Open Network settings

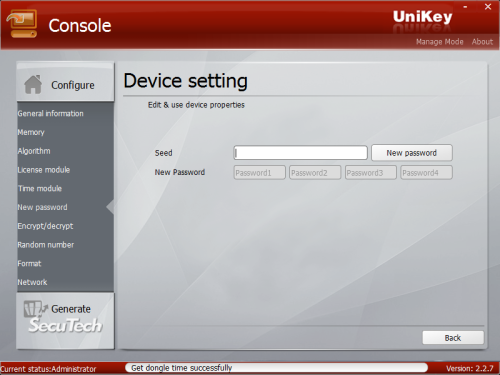click(32, 282)
